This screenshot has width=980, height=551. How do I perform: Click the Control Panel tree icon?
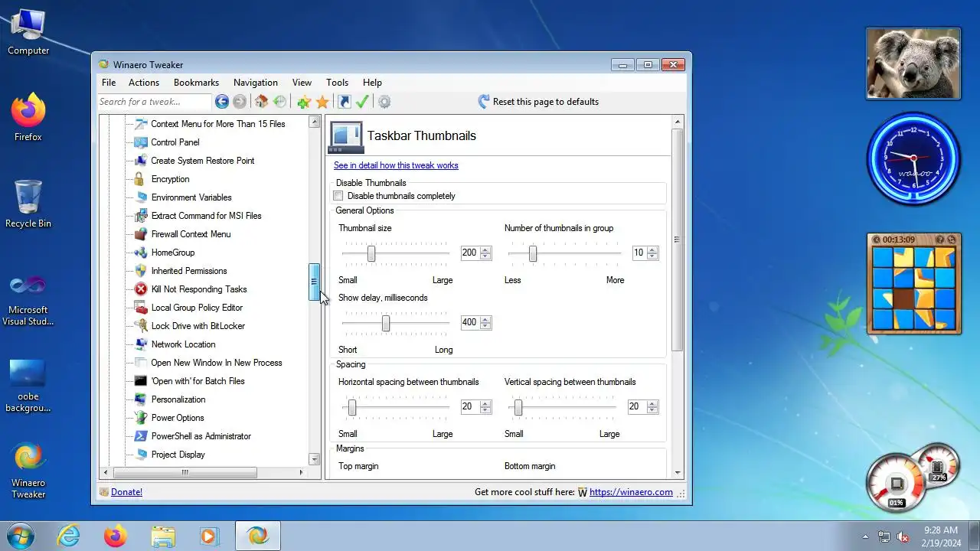click(x=140, y=142)
